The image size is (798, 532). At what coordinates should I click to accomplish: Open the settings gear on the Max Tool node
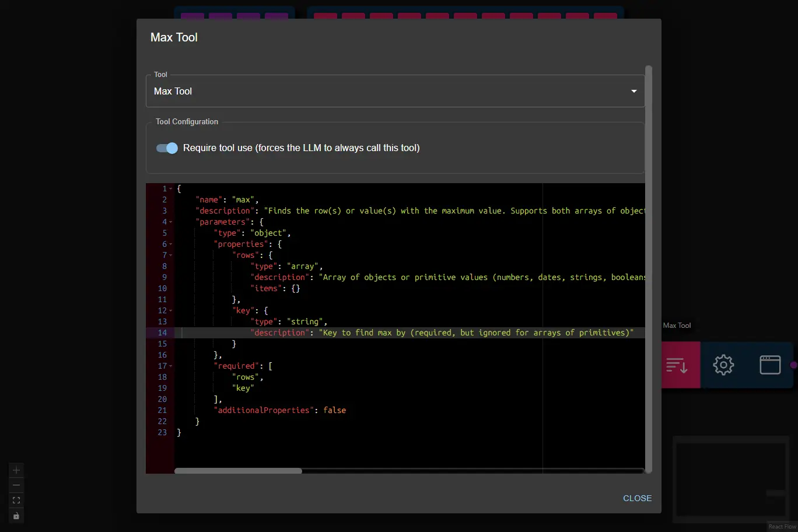pos(723,365)
